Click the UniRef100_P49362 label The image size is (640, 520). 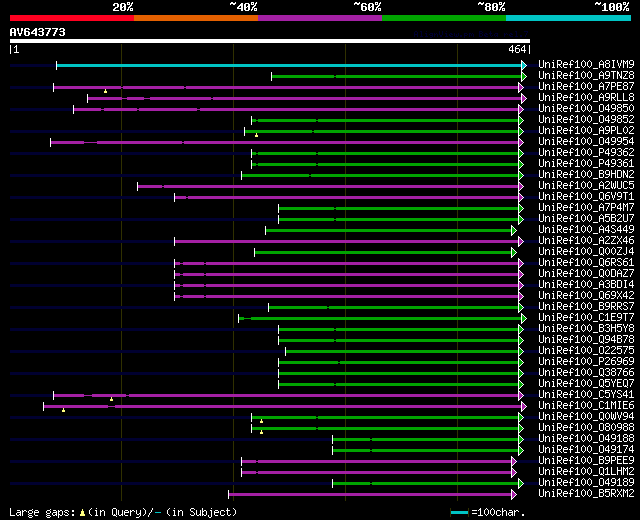tap(586, 152)
